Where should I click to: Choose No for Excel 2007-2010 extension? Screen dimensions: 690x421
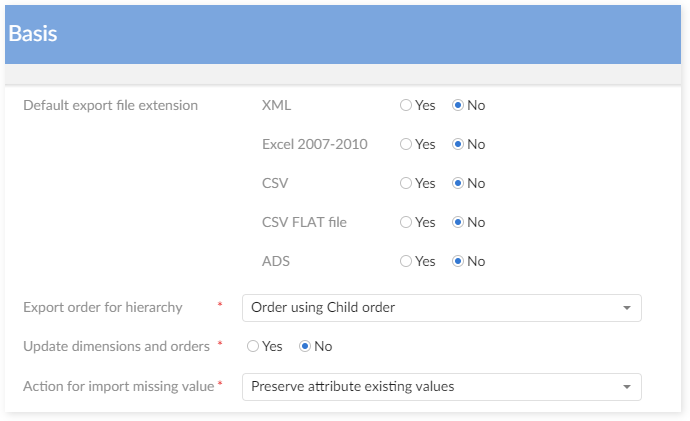[459, 144]
